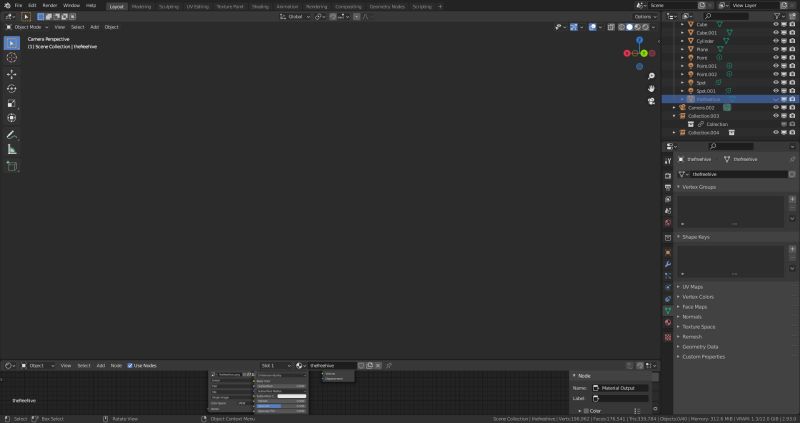
Task: Expand the Geometry Data panel
Action: coord(700,346)
